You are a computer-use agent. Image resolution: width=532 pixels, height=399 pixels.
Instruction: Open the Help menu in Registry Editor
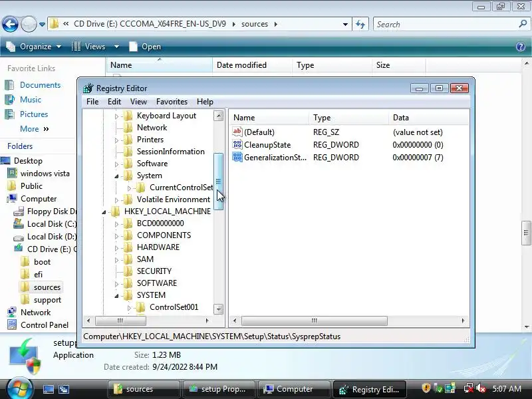click(x=205, y=102)
